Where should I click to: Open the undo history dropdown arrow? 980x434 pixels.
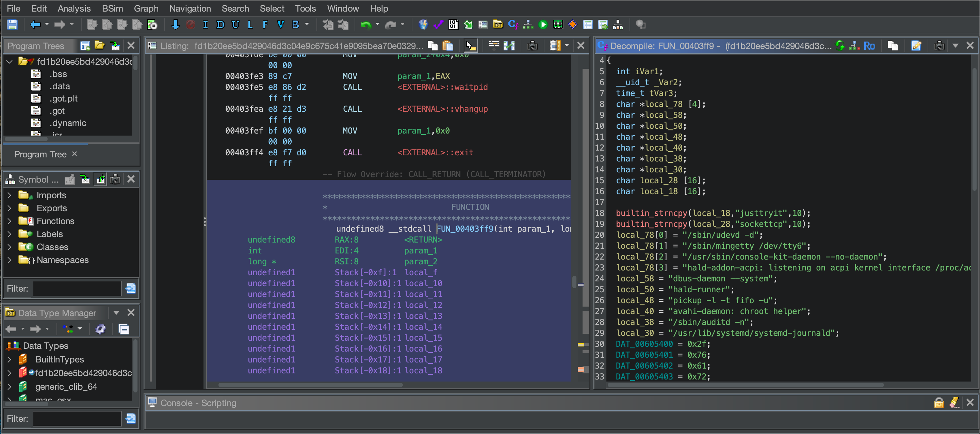(377, 25)
